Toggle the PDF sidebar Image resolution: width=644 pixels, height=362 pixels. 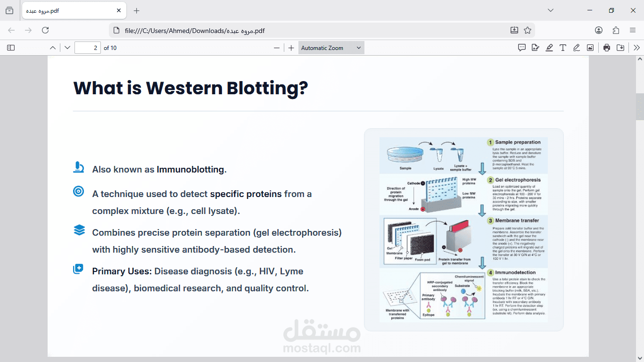(11, 48)
